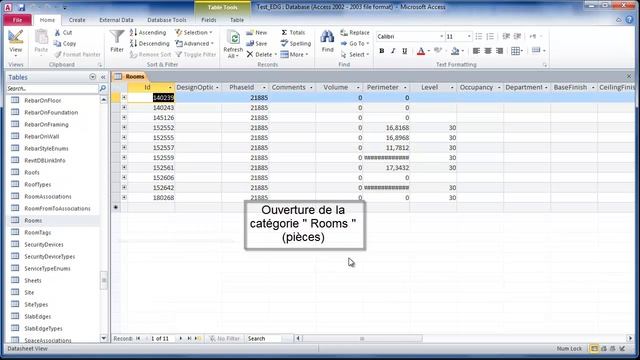Click the Paste clipboard icon
Viewport: 640px width, 360px height.
point(41,38)
